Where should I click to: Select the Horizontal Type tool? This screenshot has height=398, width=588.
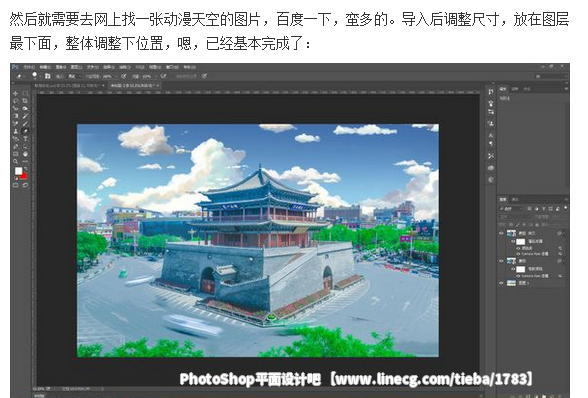(25, 139)
